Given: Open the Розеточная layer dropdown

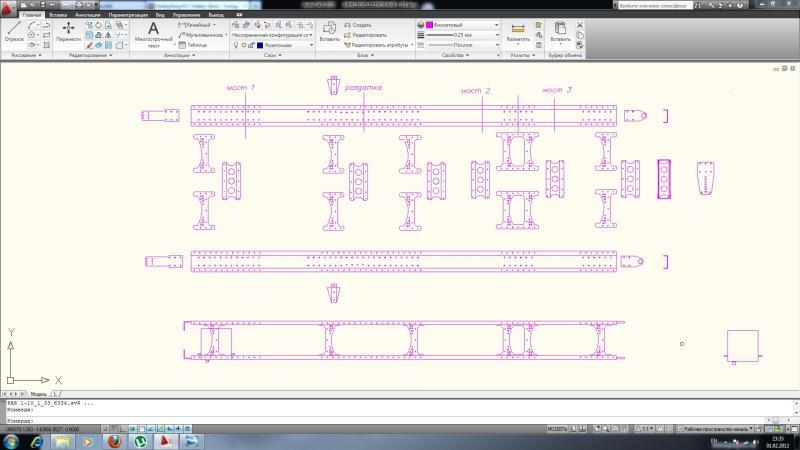Looking at the screenshot, I should coord(290,45).
